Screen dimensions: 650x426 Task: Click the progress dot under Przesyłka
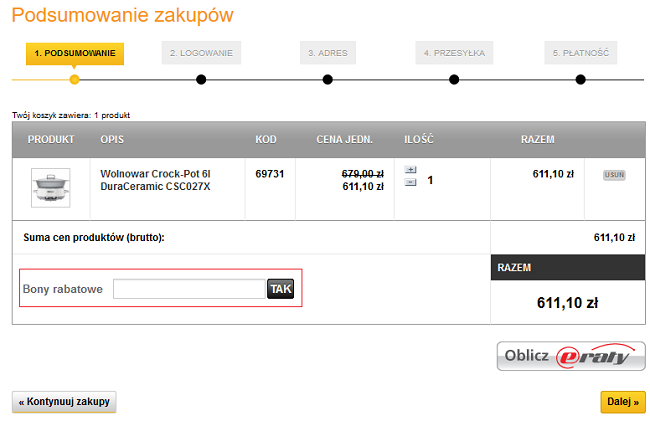454,80
